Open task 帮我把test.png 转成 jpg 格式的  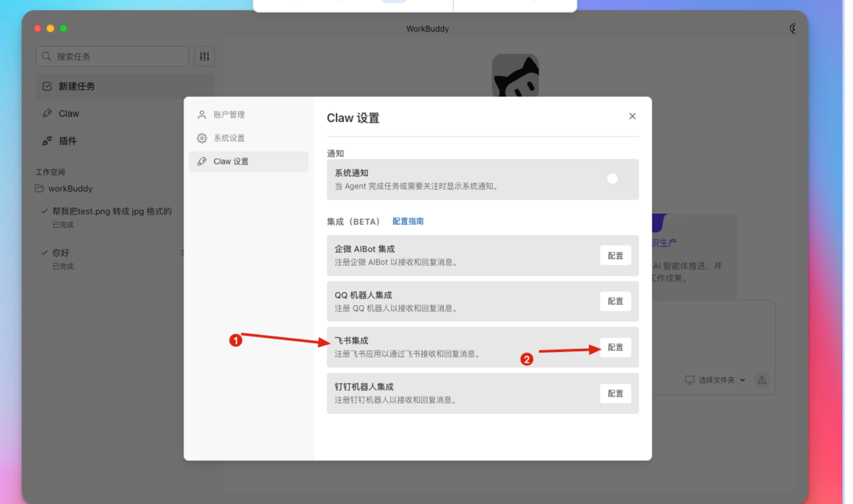pos(112,212)
